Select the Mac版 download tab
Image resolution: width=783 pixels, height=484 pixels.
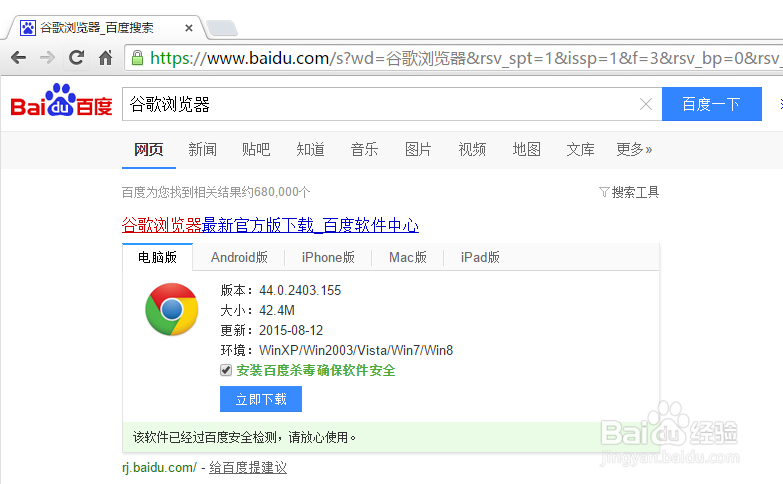[x=407, y=257]
